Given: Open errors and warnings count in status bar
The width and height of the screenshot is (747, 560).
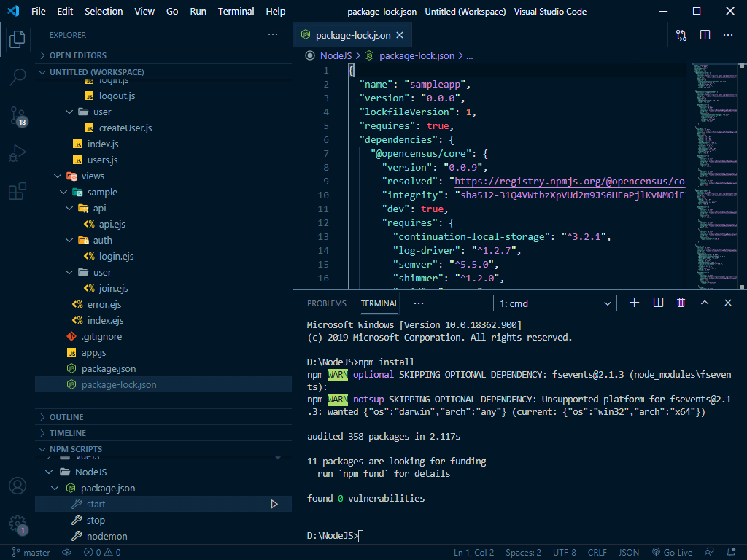Looking at the screenshot, I should 102,553.
